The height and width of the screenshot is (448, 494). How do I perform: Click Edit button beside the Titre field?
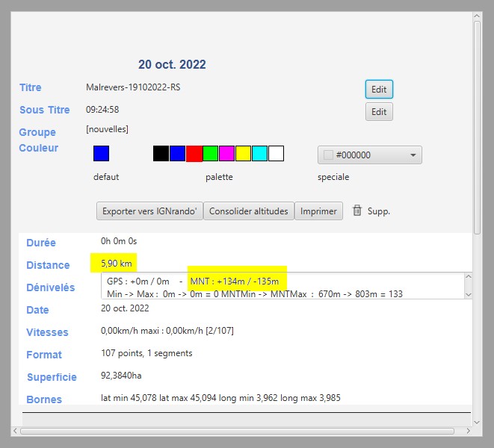pos(379,90)
